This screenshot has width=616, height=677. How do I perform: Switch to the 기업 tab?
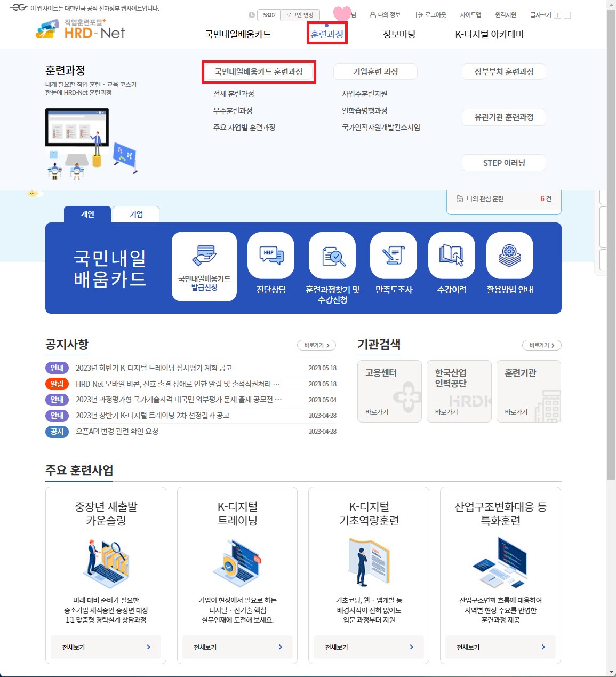tap(136, 214)
